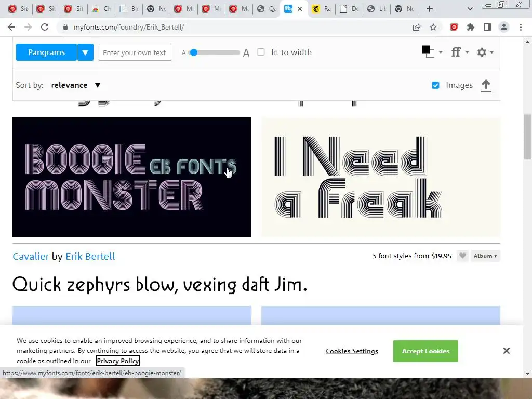Image resolution: width=532 pixels, height=399 pixels.
Task: Click Accept Cookies button
Action: pos(425,351)
